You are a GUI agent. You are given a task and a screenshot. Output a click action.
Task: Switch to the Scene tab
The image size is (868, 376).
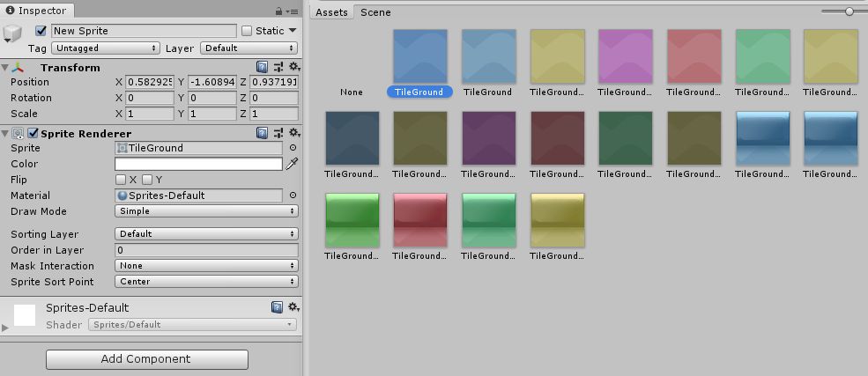[375, 12]
